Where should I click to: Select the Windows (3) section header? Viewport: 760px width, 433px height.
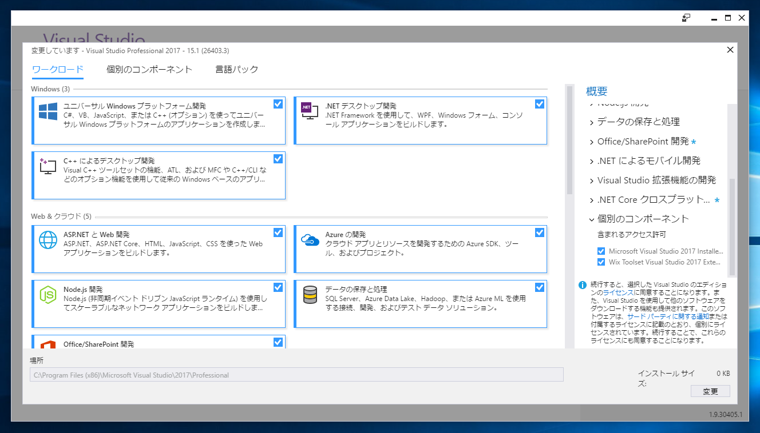click(50, 89)
